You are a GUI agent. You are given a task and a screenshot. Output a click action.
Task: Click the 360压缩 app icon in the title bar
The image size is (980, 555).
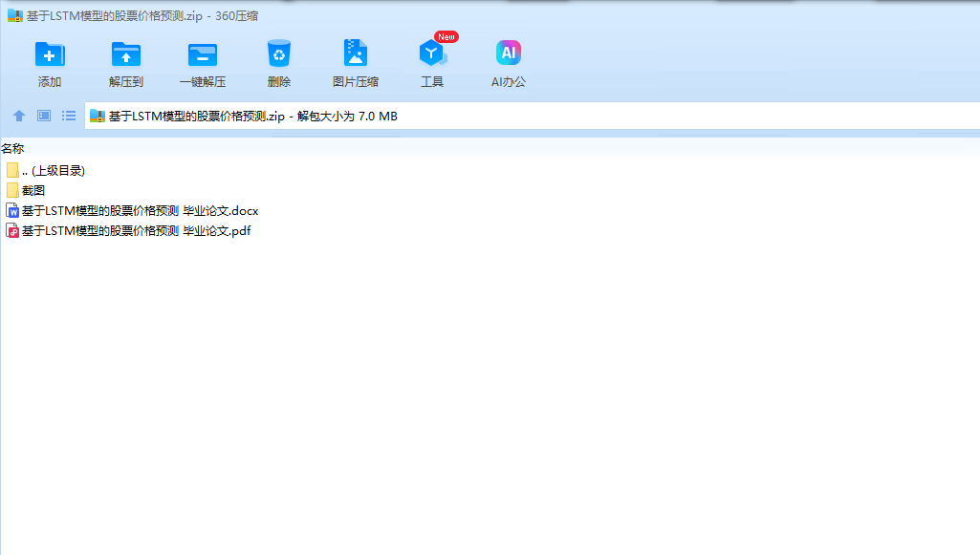[15, 15]
